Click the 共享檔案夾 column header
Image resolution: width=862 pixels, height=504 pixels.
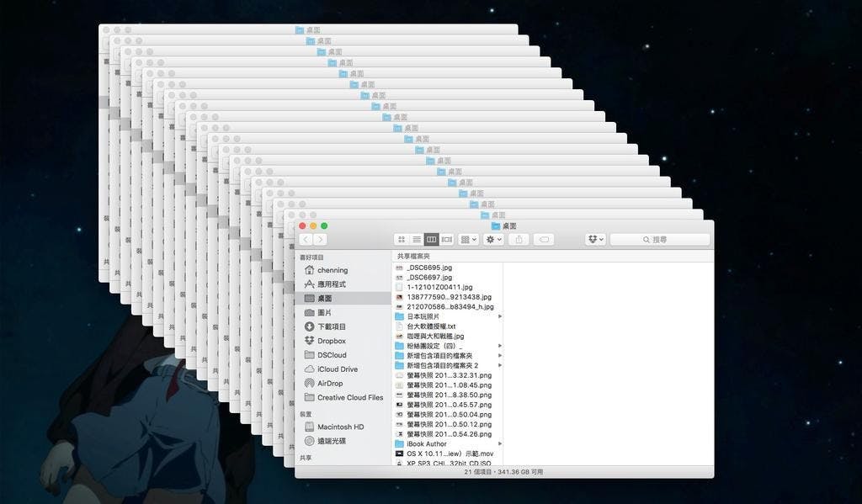coord(413,256)
